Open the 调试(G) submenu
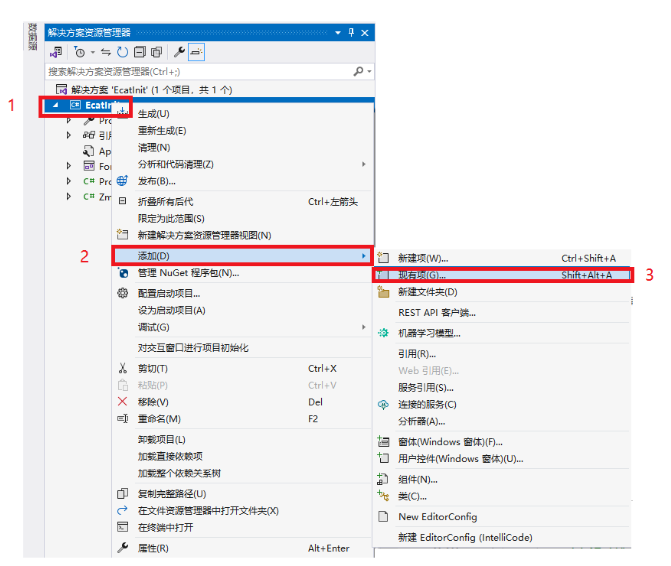 243,327
